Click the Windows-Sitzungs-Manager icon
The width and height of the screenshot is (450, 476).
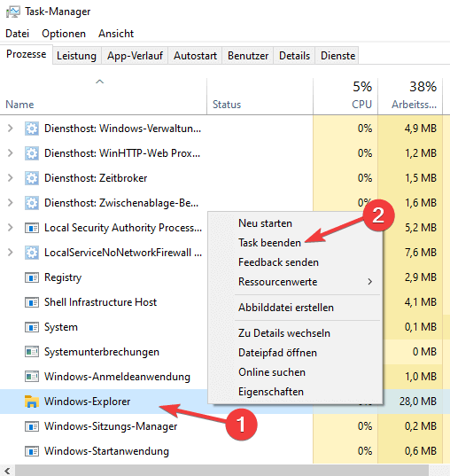click(32, 426)
